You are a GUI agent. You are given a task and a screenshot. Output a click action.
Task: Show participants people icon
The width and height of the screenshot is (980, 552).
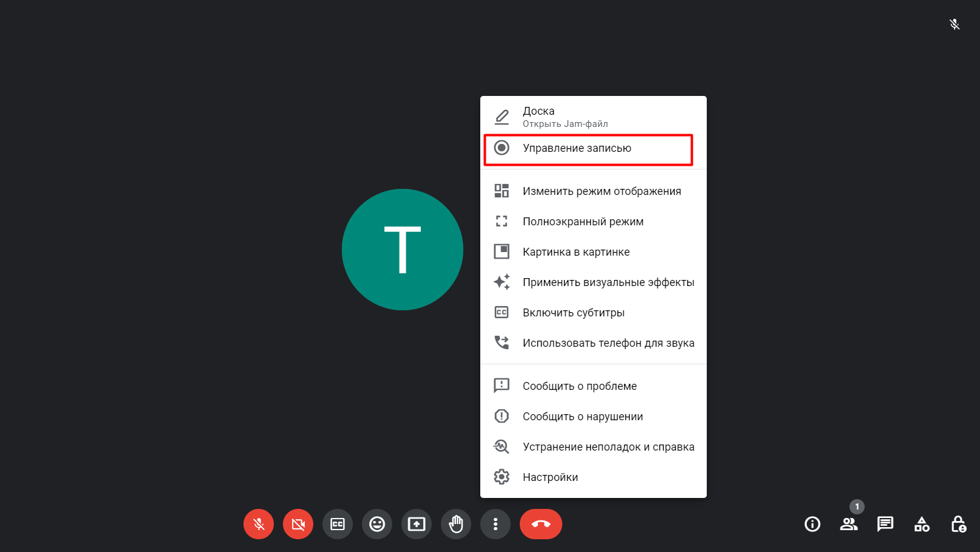click(x=849, y=524)
